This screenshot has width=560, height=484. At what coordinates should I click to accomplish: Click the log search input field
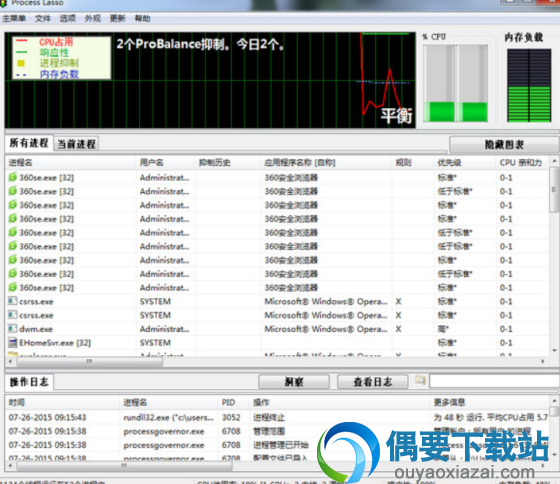point(494,381)
